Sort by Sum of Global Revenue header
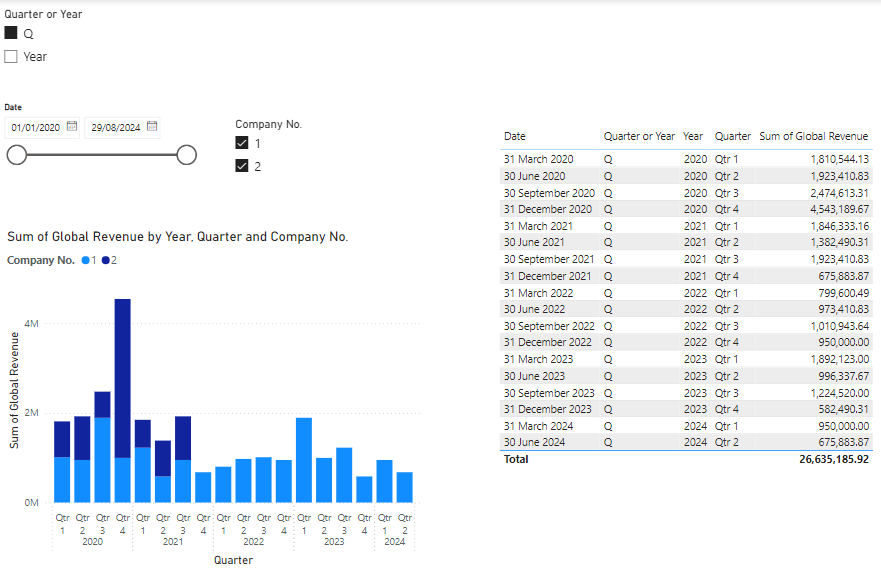 pos(814,136)
